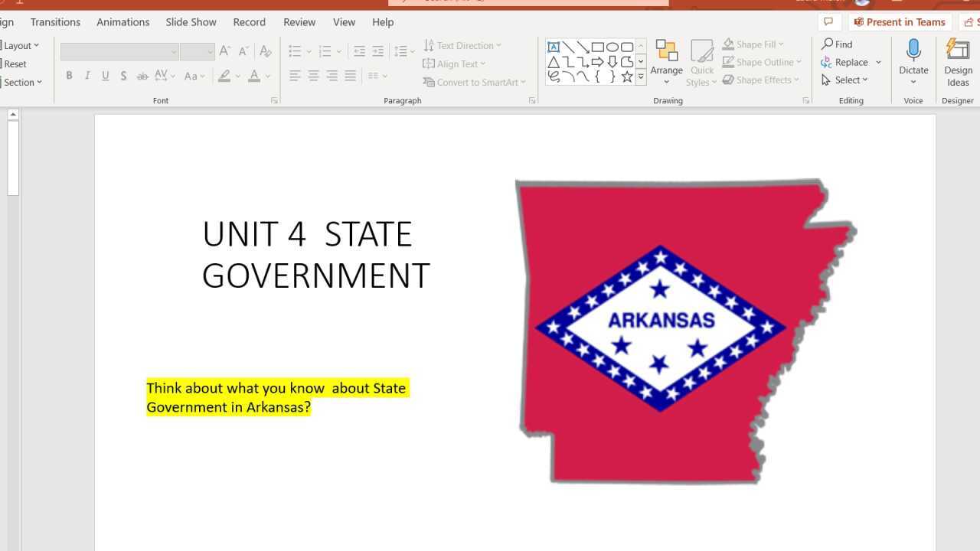Image resolution: width=980 pixels, height=551 pixels.
Task: Select the Text Box drawing tool
Action: pyautogui.click(x=554, y=47)
